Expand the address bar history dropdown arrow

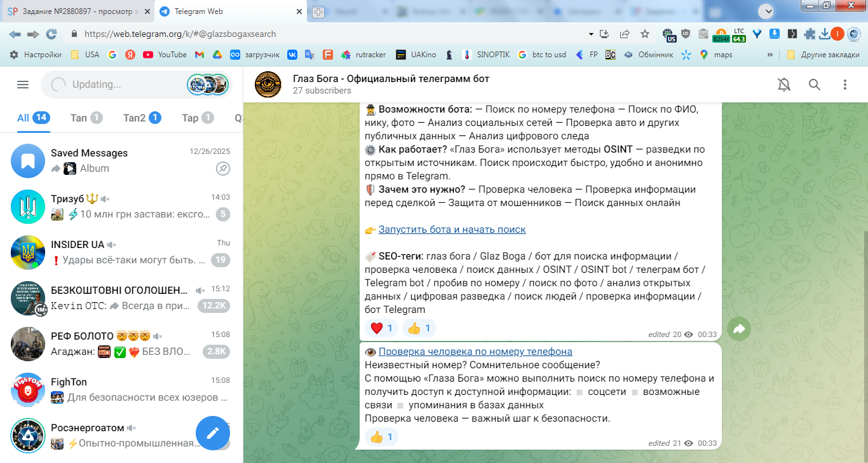point(591,34)
